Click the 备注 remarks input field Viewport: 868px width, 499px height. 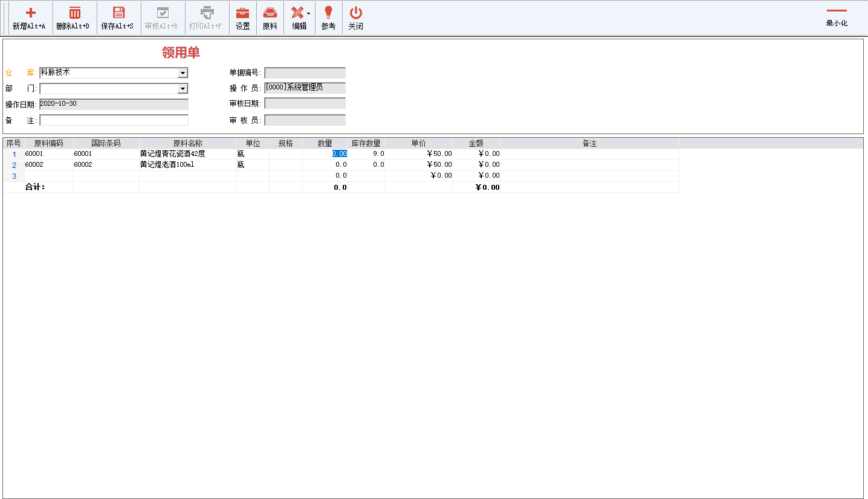click(114, 120)
